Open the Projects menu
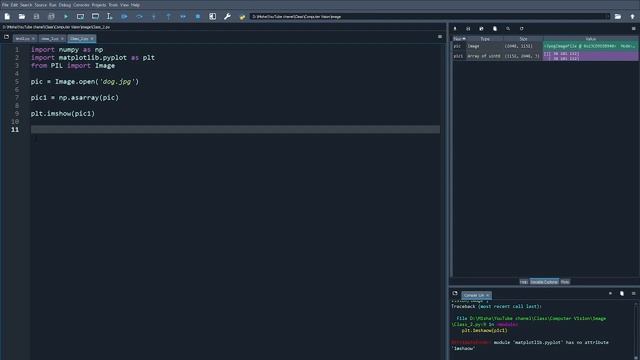640x360 pixels. point(99,5)
